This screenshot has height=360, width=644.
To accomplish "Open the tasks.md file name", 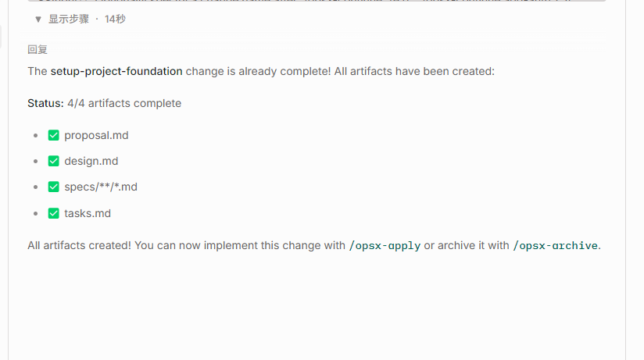I will (x=88, y=213).
